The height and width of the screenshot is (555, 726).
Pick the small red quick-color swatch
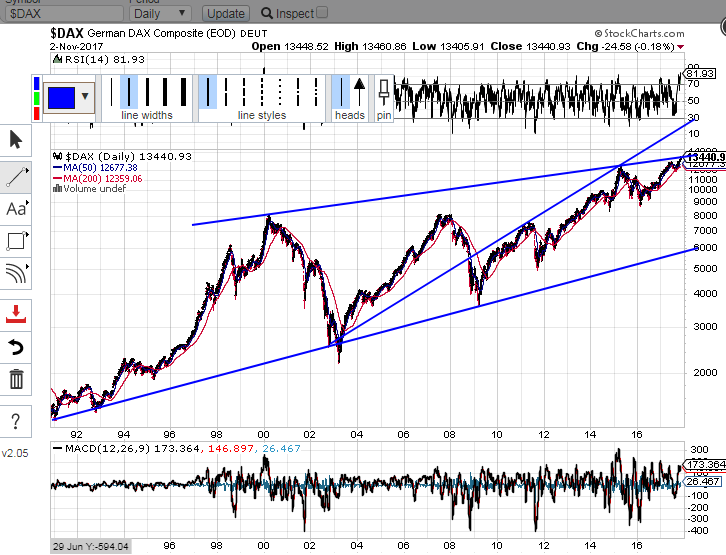pyautogui.click(x=37, y=113)
